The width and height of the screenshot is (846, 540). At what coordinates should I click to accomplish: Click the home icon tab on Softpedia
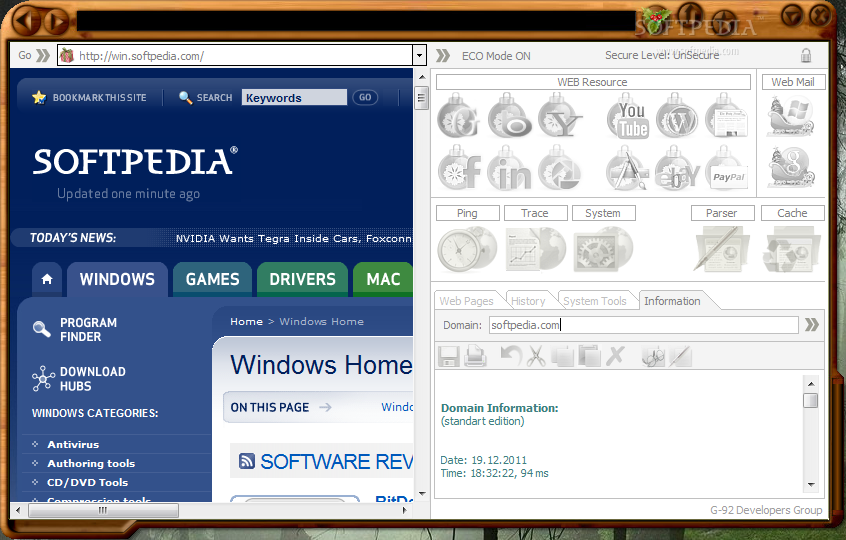coord(47,279)
